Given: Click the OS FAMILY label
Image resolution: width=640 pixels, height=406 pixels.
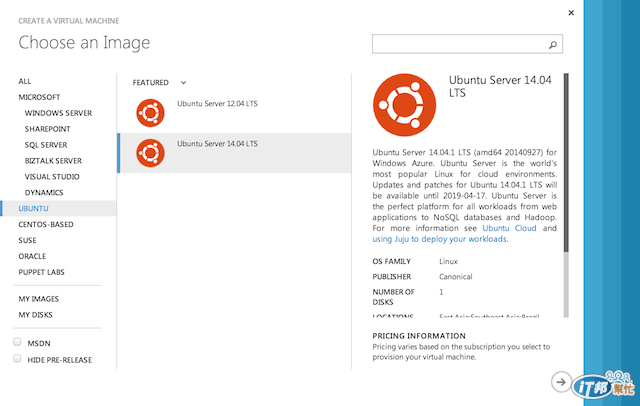Looking at the screenshot, I should [391, 262].
